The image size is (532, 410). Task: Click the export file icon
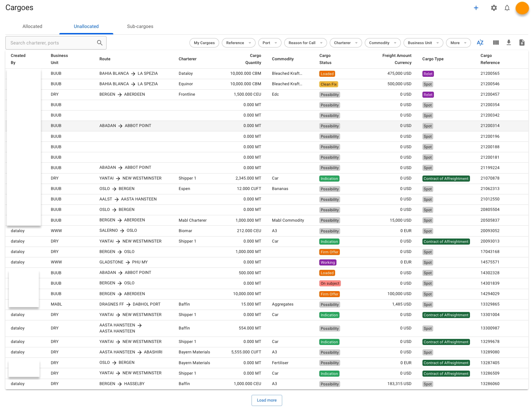pyautogui.click(x=522, y=43)
